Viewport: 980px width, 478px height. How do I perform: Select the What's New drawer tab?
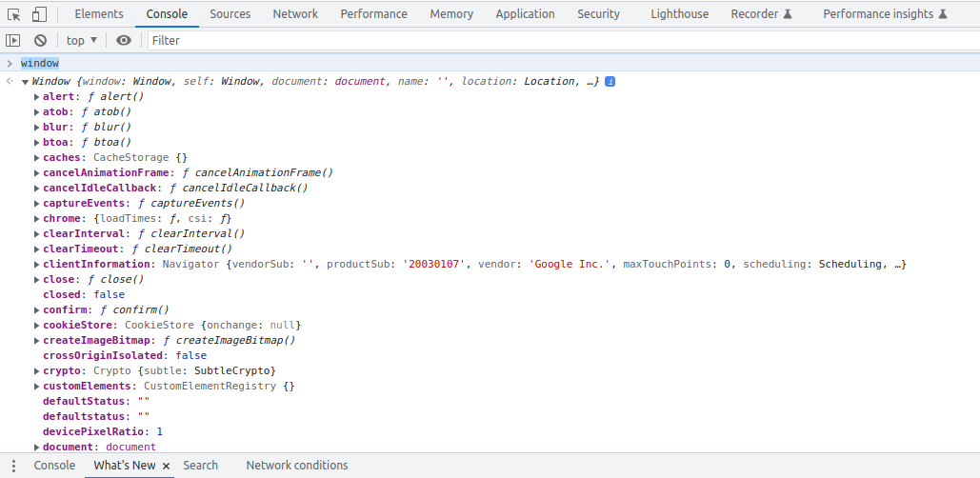[125, 466]
